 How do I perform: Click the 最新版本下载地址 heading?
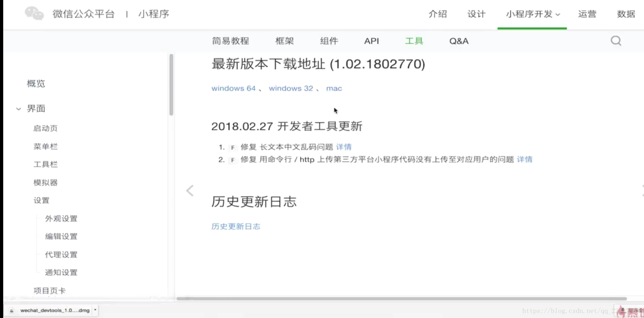click(318, 64)
